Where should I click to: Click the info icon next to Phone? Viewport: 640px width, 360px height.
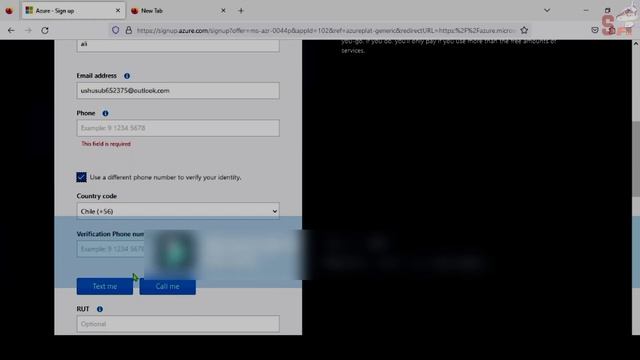[105, 113]
